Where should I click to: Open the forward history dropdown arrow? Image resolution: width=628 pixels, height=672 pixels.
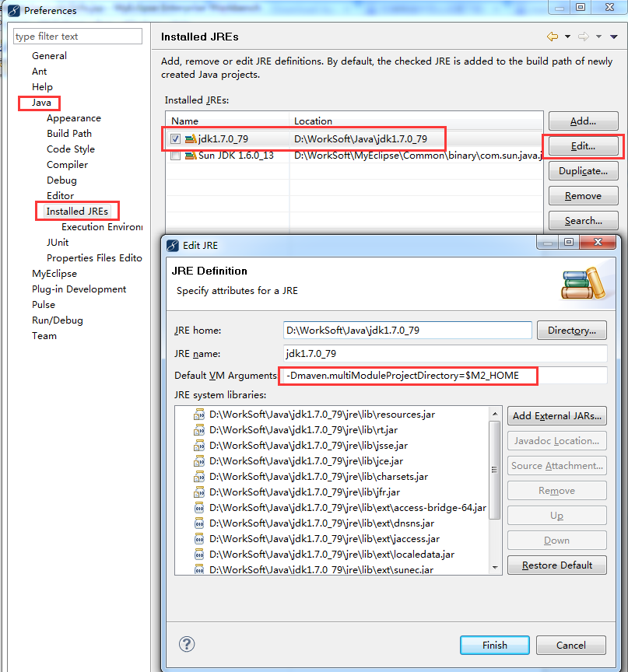click(599, 37)
